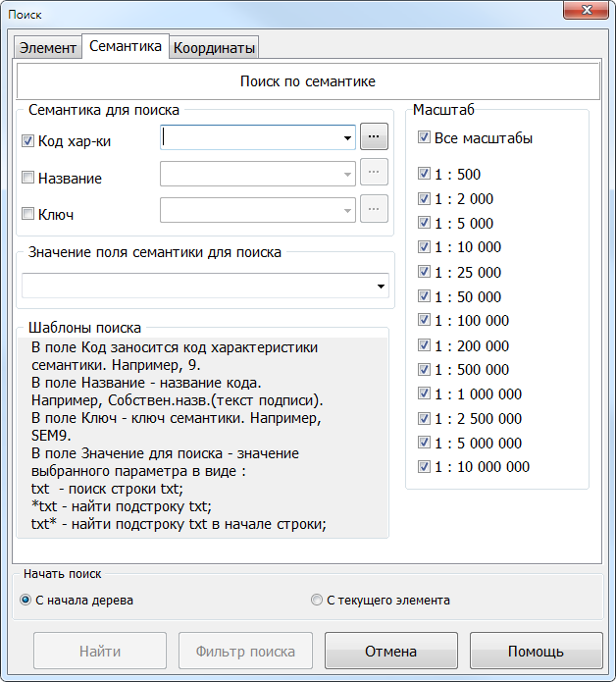This screenshot has width=616, height=682.
Task: Toggle the Код хар-ки checkbox
Action: click(x=27, y=140)
